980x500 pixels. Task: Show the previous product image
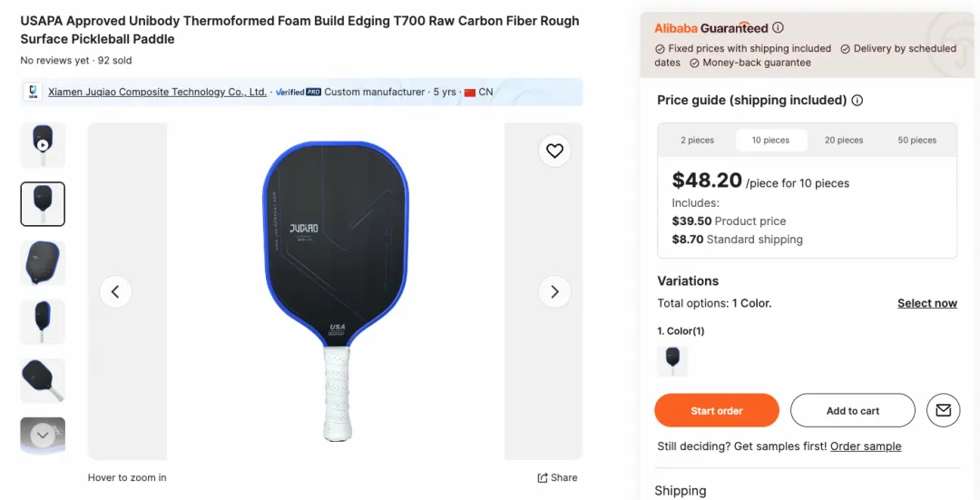115,291
